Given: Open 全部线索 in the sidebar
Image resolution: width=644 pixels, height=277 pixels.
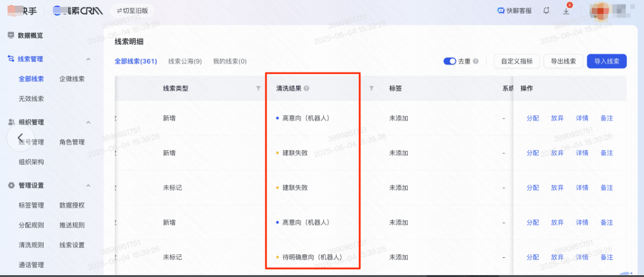Looking at the screenshot, I should (31, 79).
